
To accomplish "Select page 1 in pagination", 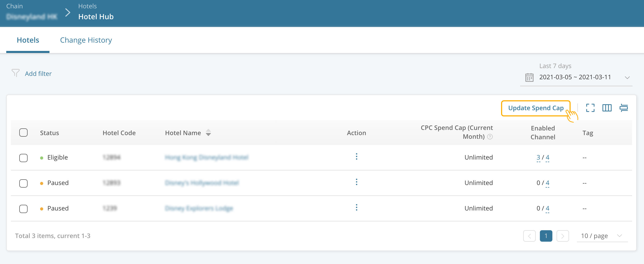I will click(546, 236).
